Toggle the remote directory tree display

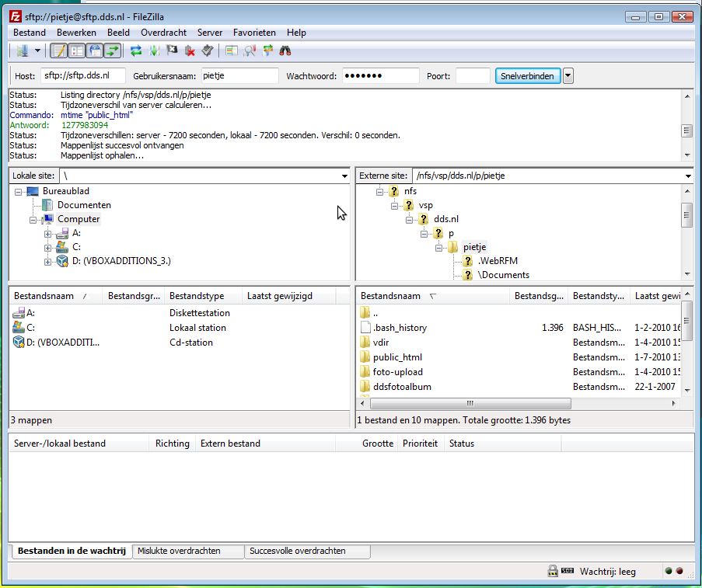click(x=95, y=51)
